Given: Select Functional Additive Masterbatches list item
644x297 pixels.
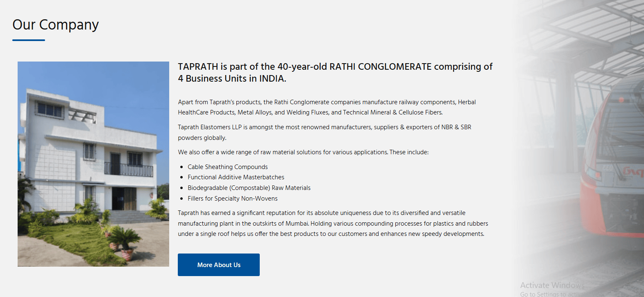Looking at the screenshot, I should (236, 177).
